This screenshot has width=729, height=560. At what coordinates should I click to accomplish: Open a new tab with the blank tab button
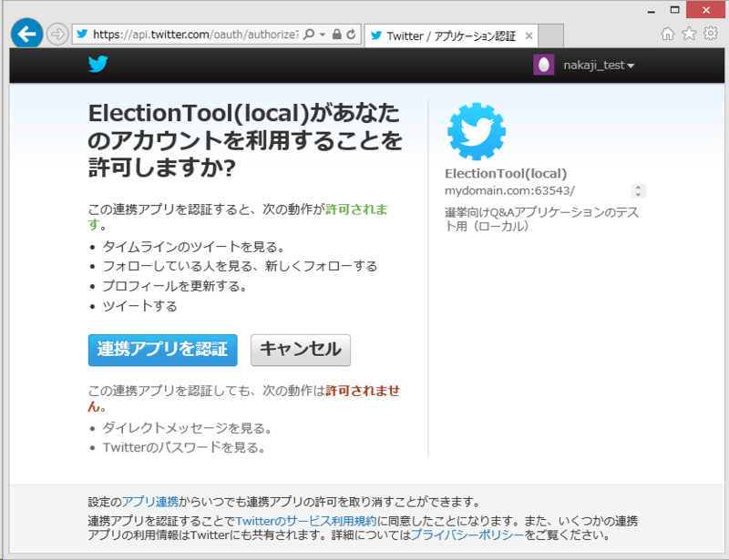click(551, 36)
